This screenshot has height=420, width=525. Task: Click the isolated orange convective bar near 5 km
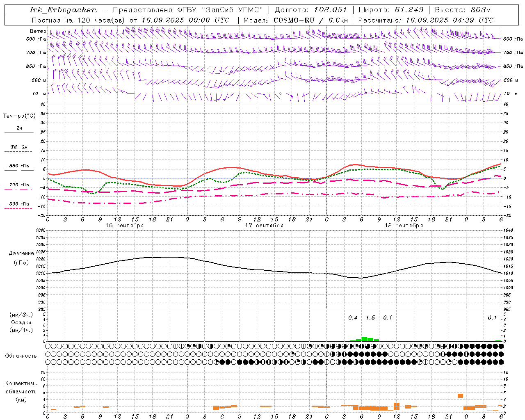pyautogui.click(x=460, y=396)
